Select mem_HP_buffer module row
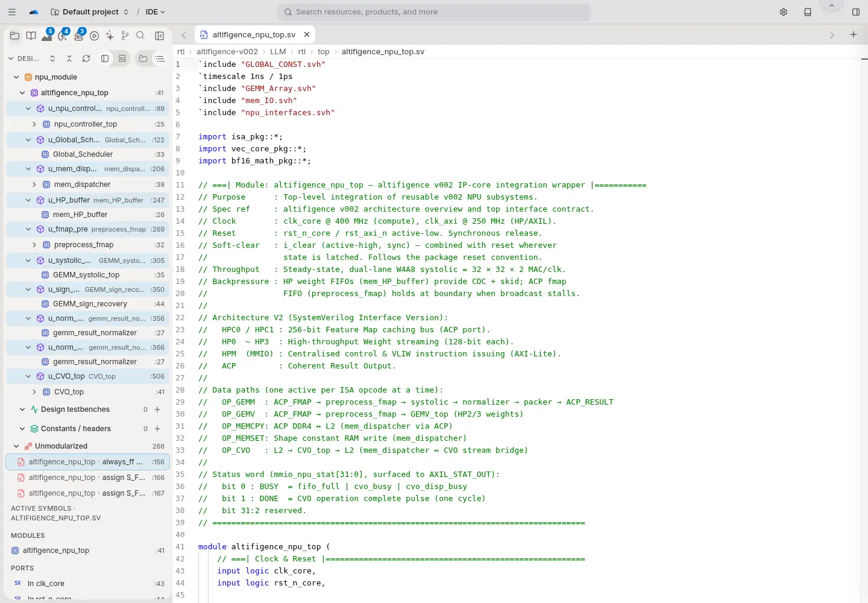 (88, 215)
